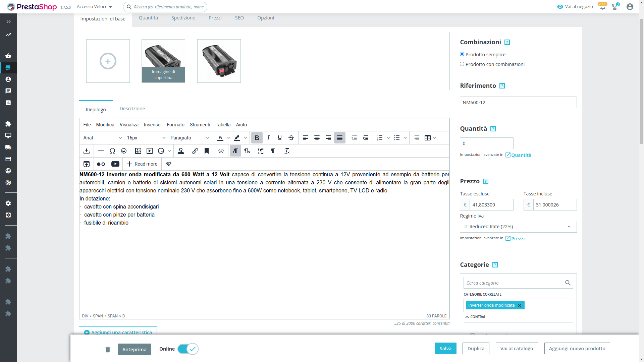Clear formatting with the Tx icon
644x362 pixels.
[x=287, y=151]
